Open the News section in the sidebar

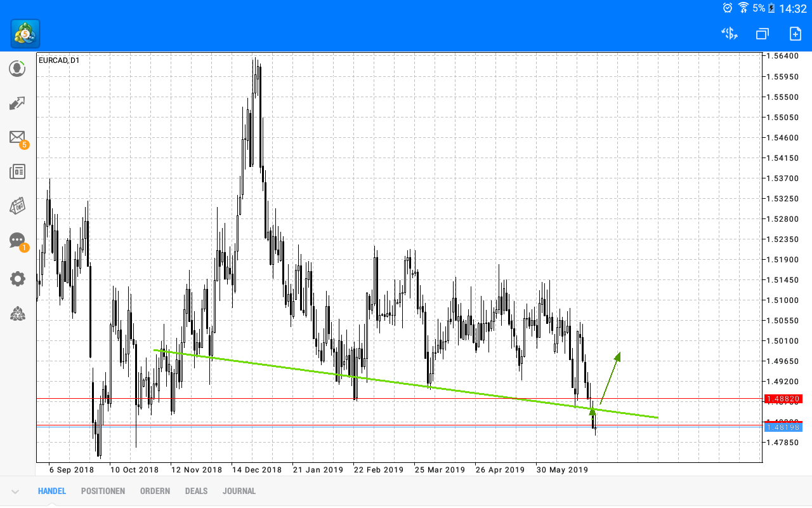[x=17, y=171]
